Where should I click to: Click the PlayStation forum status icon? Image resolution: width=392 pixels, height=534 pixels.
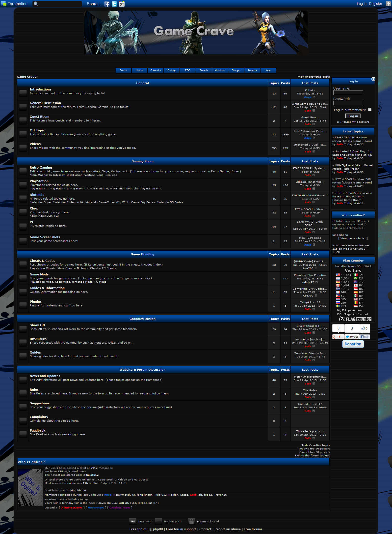(x=23, y=185)
